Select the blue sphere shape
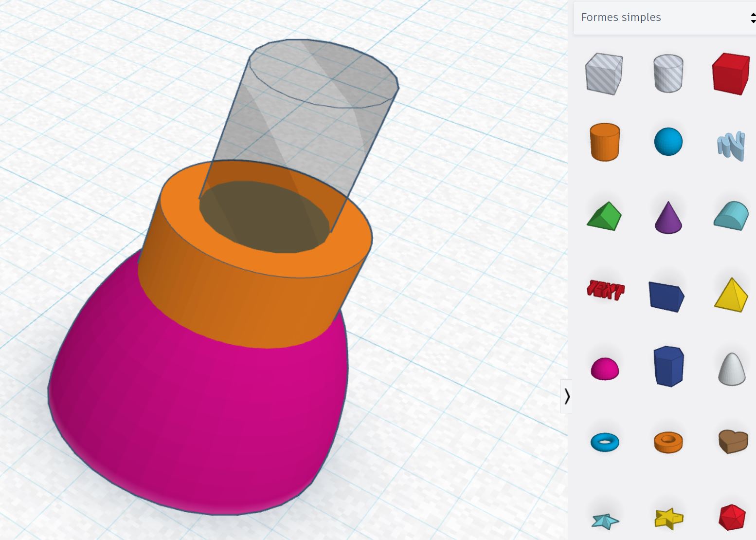This screenshot has height=540, width=756. pos(668,142)
